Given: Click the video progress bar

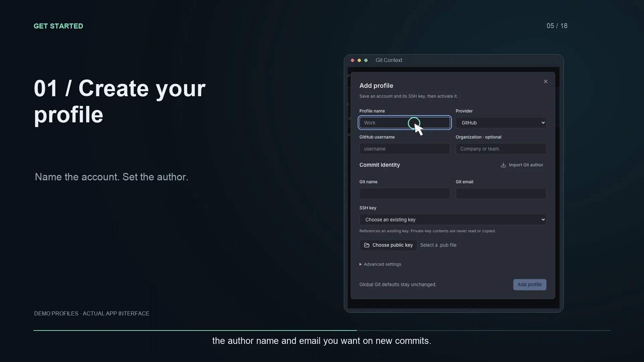Looking at the screenshot, I should [322, 330].
